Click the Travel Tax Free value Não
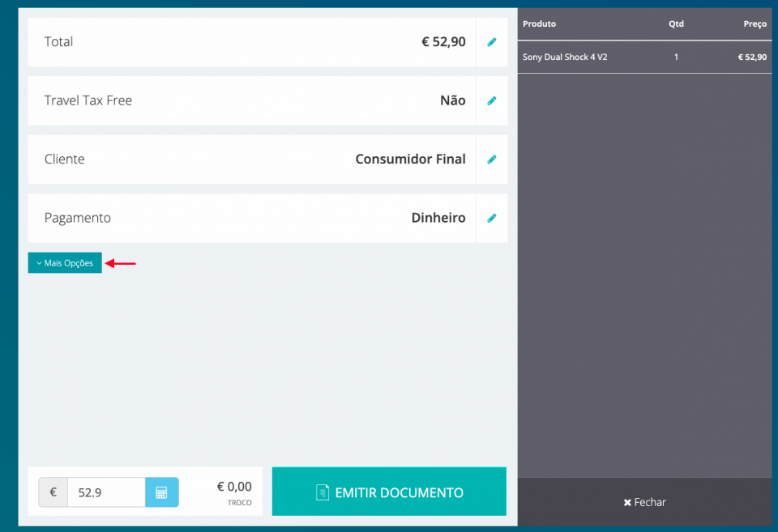Screen dimensions: 778x532 pyautogui.click(x=452, y=101)
